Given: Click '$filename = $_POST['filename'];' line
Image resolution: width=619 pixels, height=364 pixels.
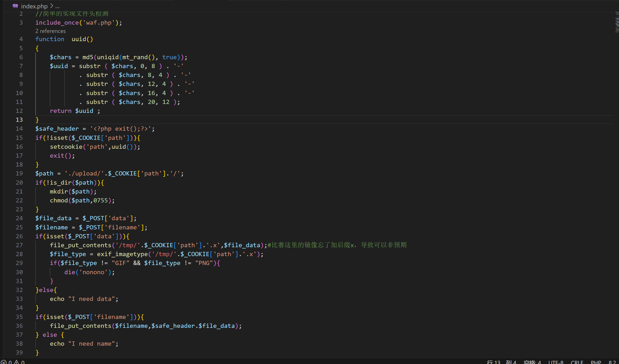Looking at the screenshot, I should (91, 227).
